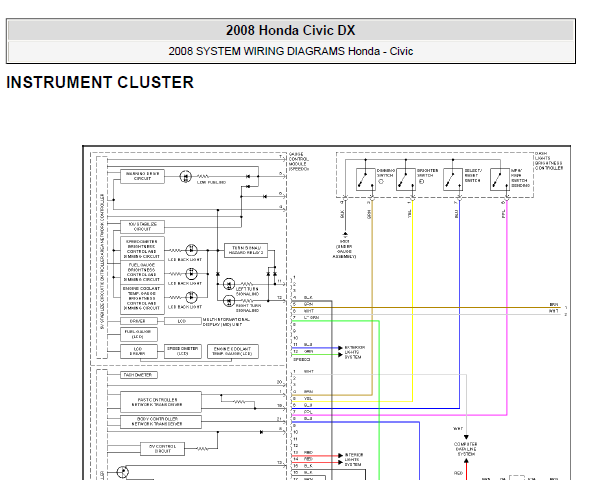The image size is (603, 480).
Task: Click the Dimming Switch symbol
Action: coord(365,179)
